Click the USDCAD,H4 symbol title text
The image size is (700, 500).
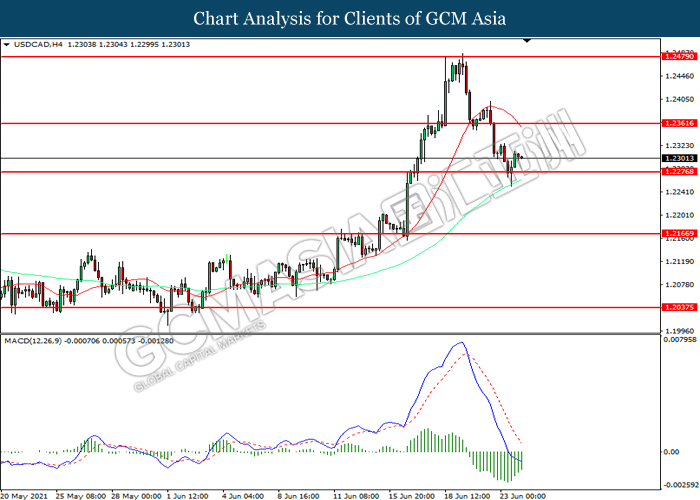click(x=38, y=45)
